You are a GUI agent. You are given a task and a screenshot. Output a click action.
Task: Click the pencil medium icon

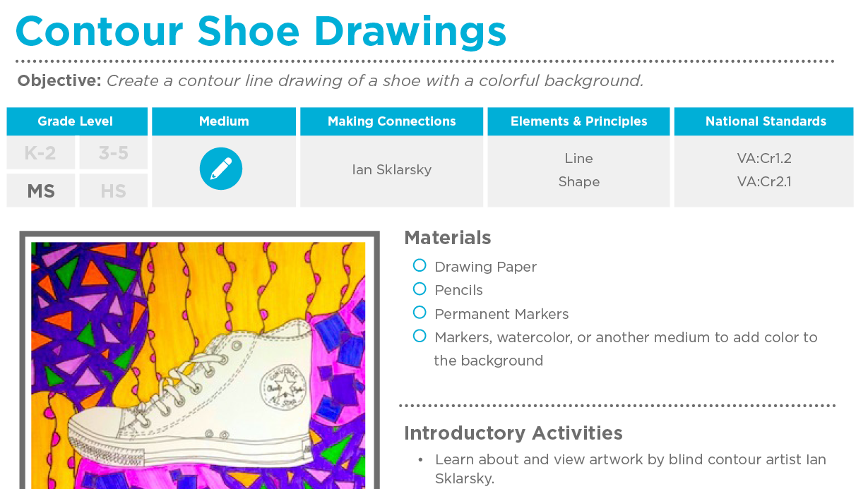click(221, 169)
